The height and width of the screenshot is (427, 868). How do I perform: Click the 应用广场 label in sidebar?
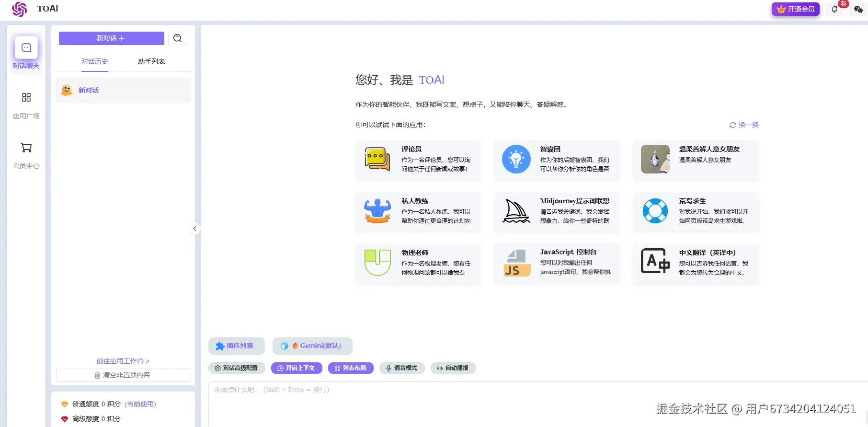26,116
